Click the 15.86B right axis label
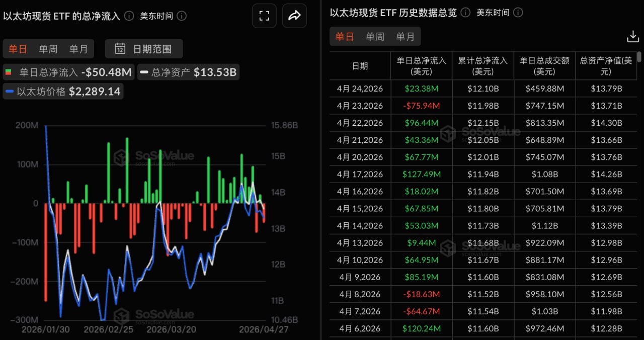This screenshot has width=644, height=340. click(284, 125)
